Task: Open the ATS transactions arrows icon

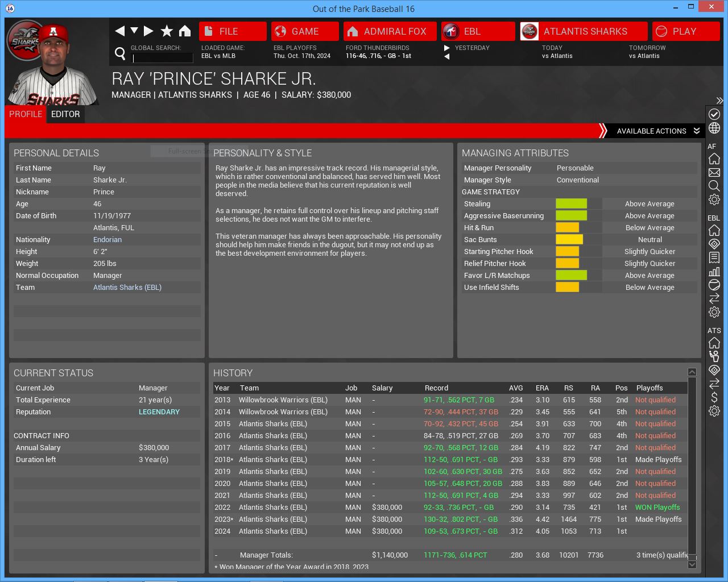Action: pos(714,384)
